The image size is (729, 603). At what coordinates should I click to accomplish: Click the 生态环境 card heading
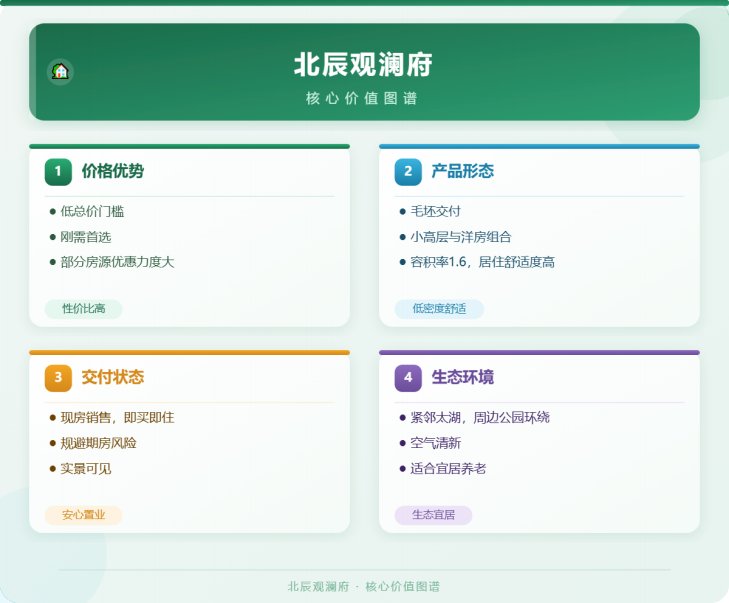tap(462, 377)
